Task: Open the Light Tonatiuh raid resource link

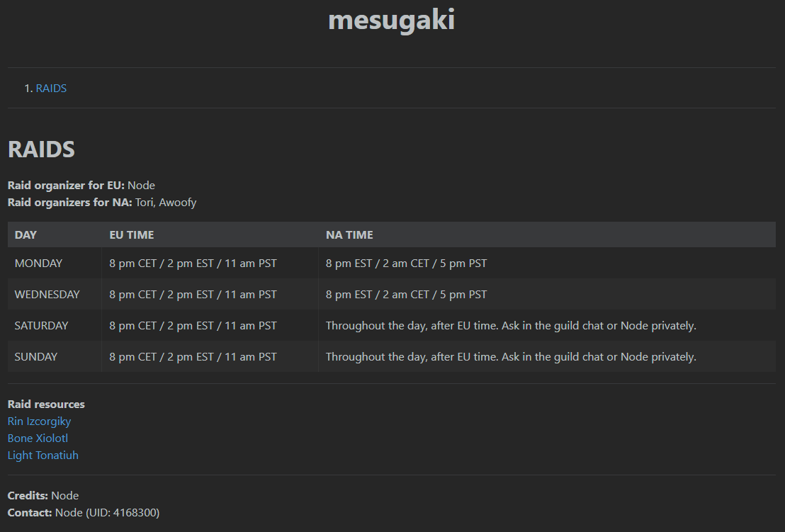Action: (43, 455)
